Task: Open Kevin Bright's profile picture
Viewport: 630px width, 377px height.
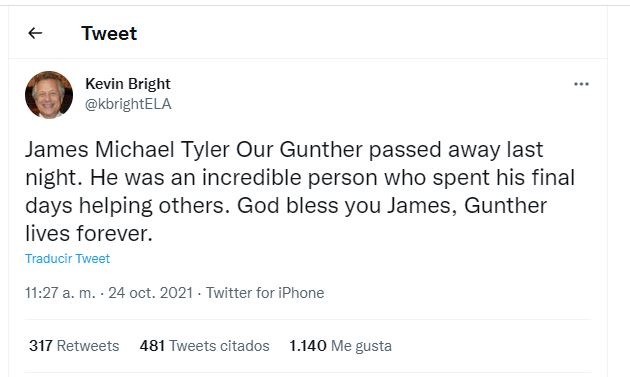Action: tap(49, 95)
